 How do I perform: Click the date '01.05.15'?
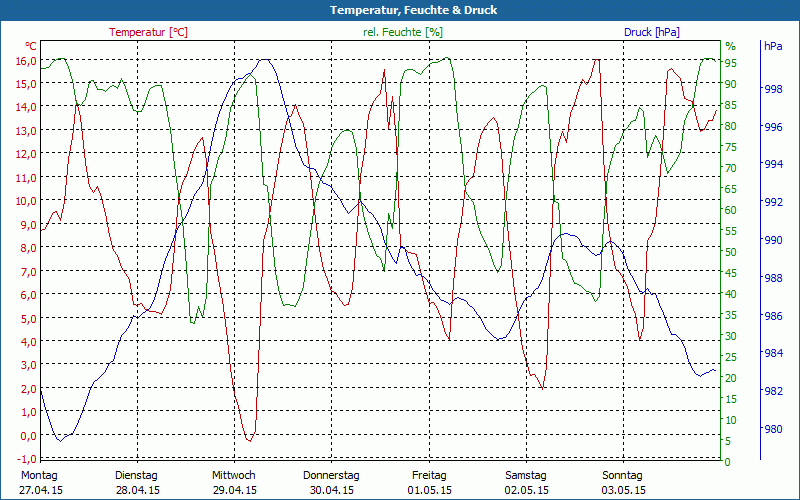(x=430, y=490)
